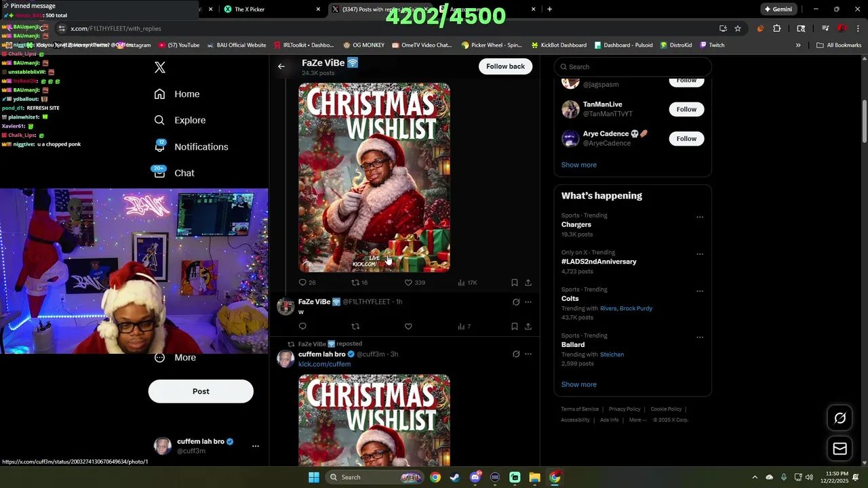Bookmark the 339-like wishlist post
868x488 pixels.
click(x=515, y=283)
